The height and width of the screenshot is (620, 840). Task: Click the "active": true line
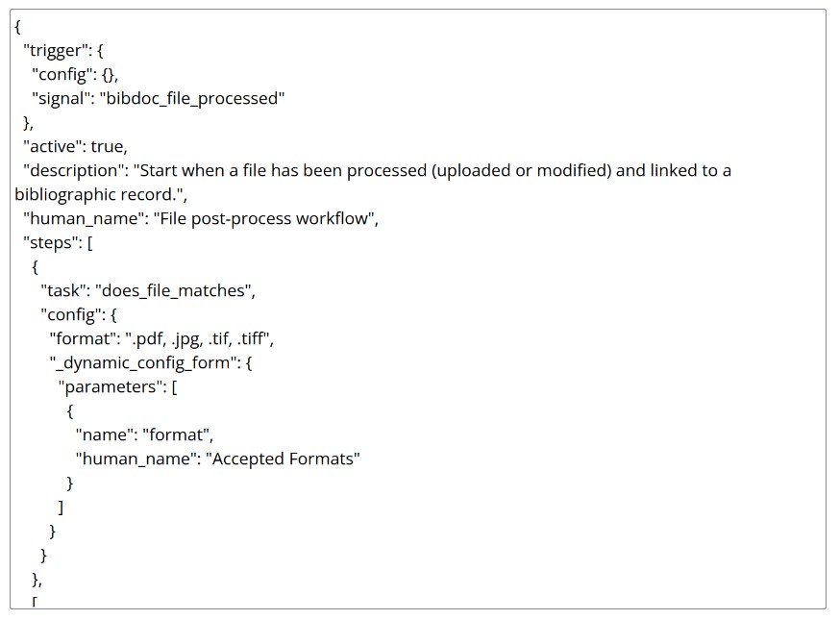(75, 146)
